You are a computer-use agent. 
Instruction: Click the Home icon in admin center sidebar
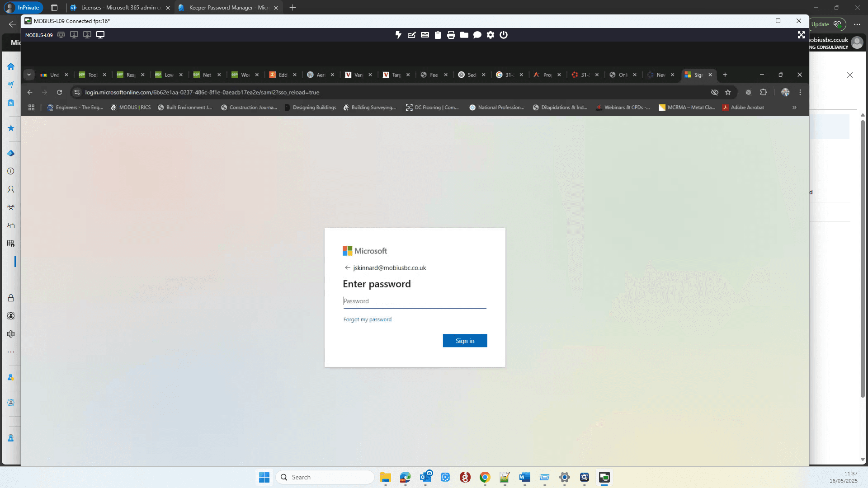pos(11,66)
